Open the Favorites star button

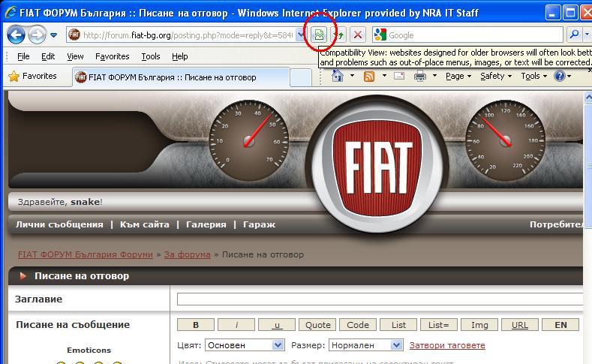[x=33, y=76]
